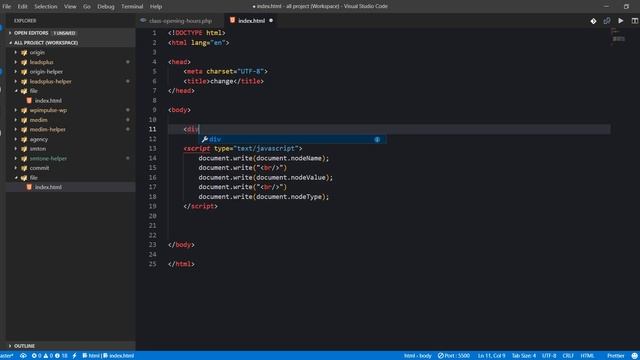Switch to class-opening-hours.php tab
The width and height of the screenshot is (640, 360).
pos(180,20)
